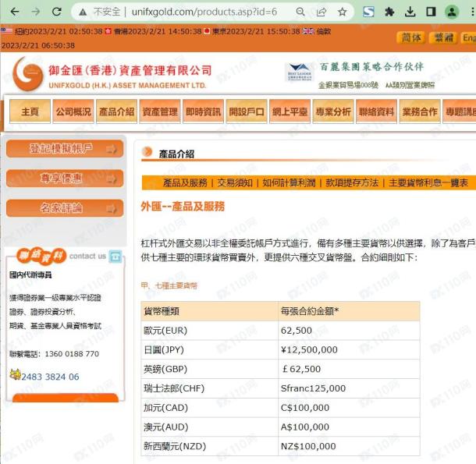This screenshot has width=476, height=464.
Task: Reload the current page
Action: tap(57, 12)
